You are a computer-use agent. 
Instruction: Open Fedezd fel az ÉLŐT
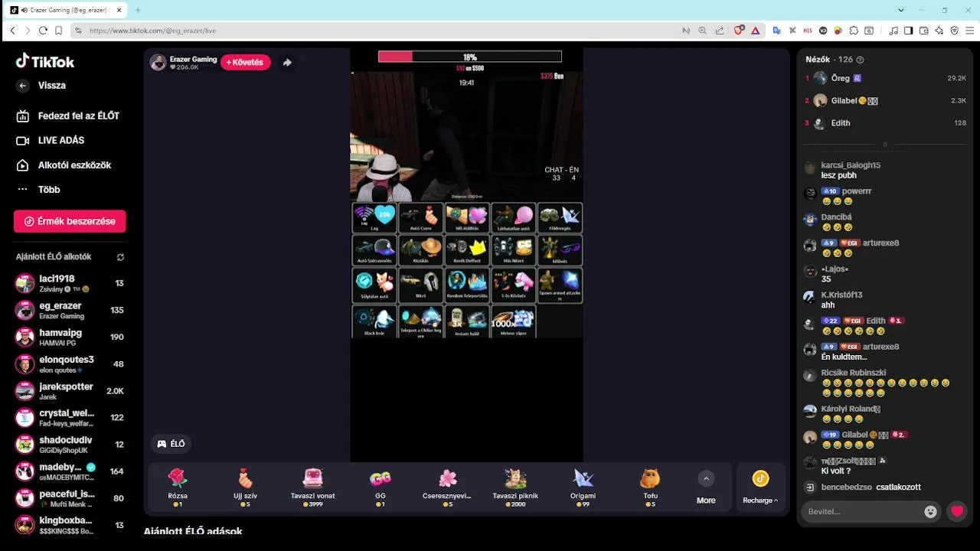click(69, 116)
